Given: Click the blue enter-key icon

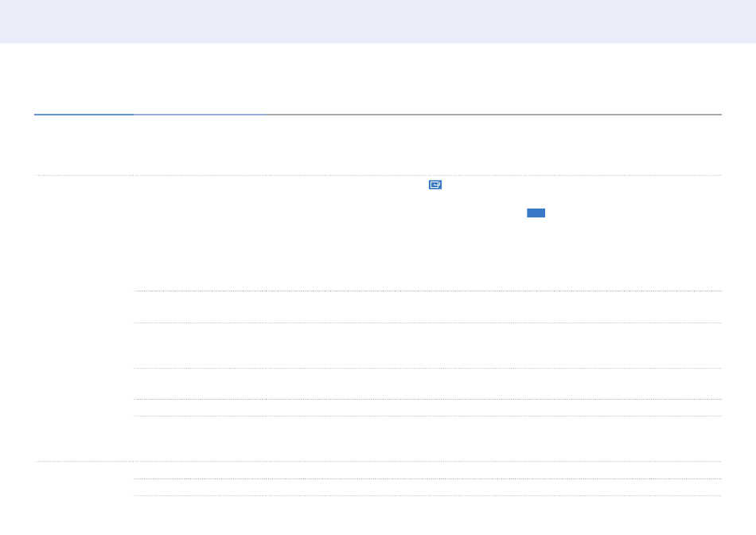Looking at the screenshot, I should coord(435,185).
